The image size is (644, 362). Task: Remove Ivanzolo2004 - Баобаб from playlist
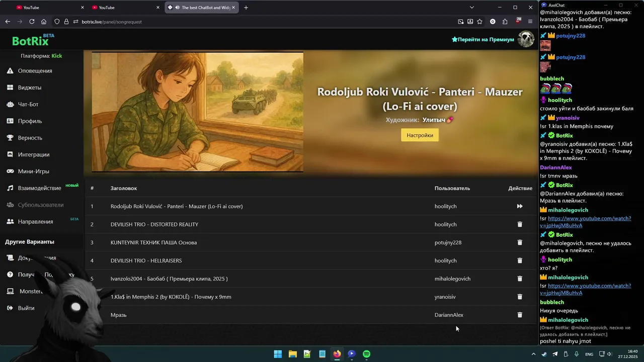[x=520, y=279]
